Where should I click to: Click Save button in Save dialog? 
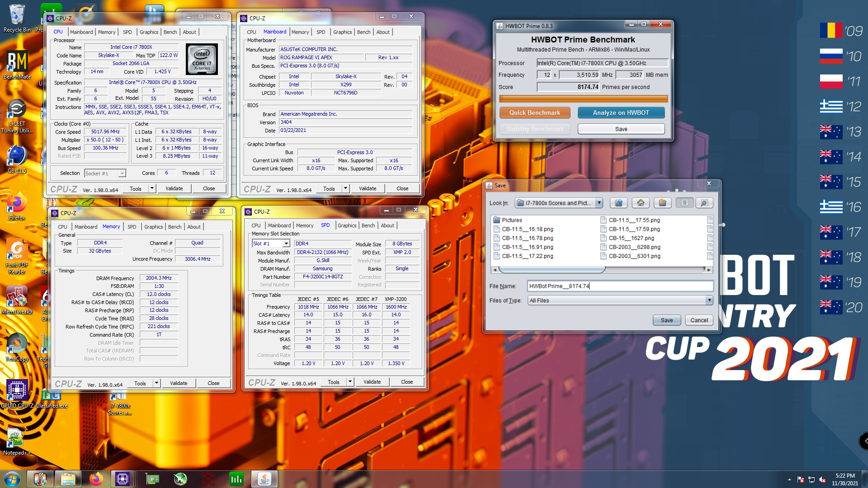667,320
